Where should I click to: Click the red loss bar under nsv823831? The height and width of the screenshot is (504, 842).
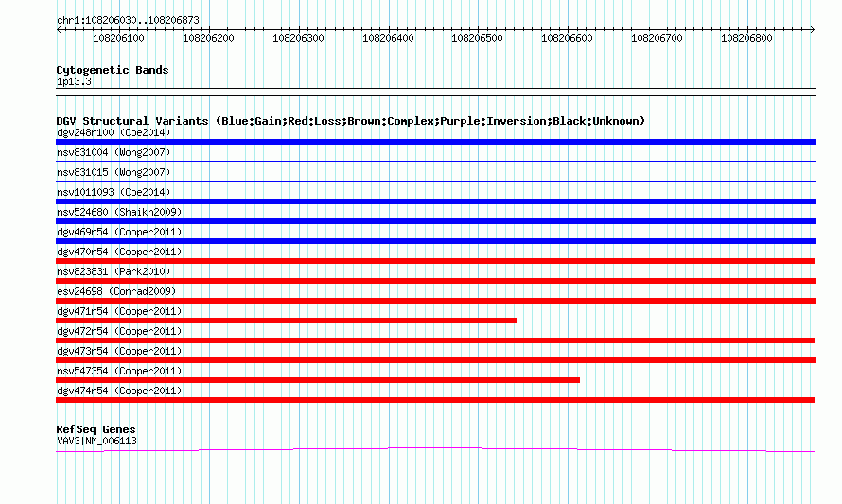coord(435,281)
